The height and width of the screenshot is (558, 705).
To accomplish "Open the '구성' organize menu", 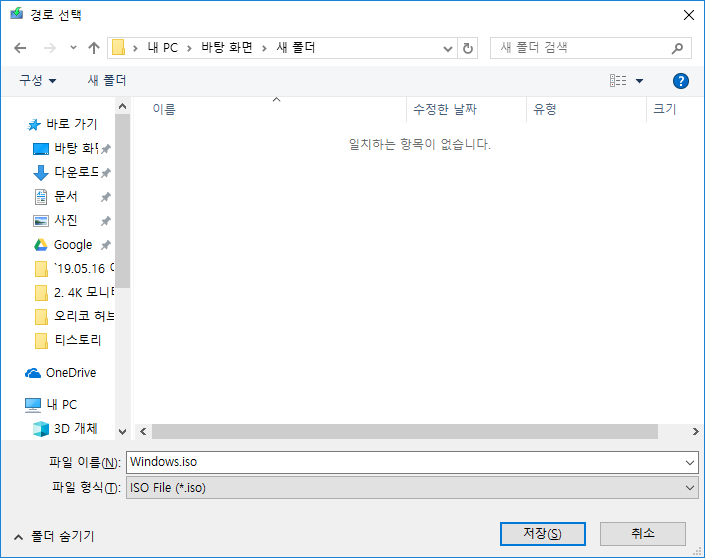I will (37, 80).
